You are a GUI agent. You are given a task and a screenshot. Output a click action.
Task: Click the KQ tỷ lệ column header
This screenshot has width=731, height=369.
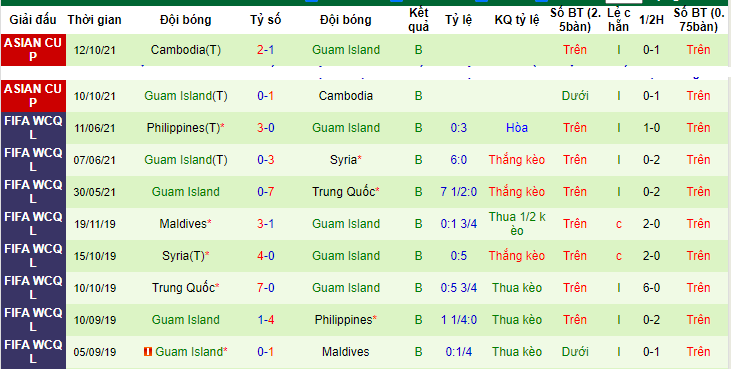pyautogui.click(x=517, y=20)
